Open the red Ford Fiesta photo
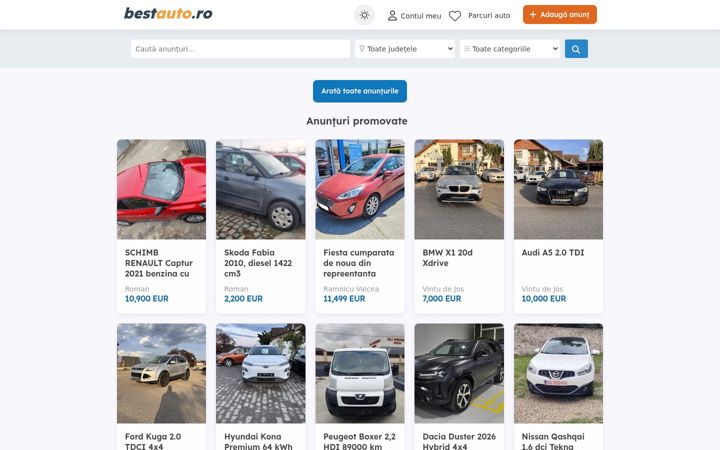Image resolution: width=720 pixels, height=450 pixels. pos(360,189)
